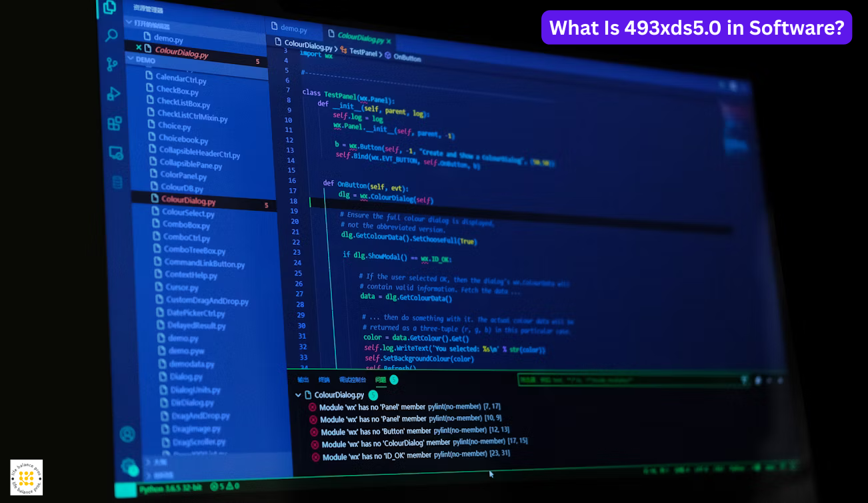Viewport: 868px width, 503px height.
Task: Close the ColourDialog.py editor tab
Action: [389, 41]
